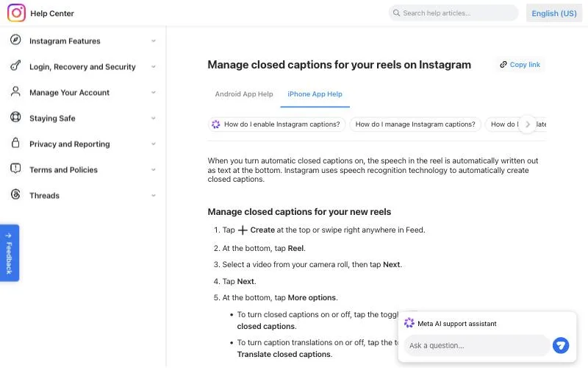The width and height of the screenshot is (588, 368).
Task: Switch to the Android App Help tab
Action: [x=244, y=94]
